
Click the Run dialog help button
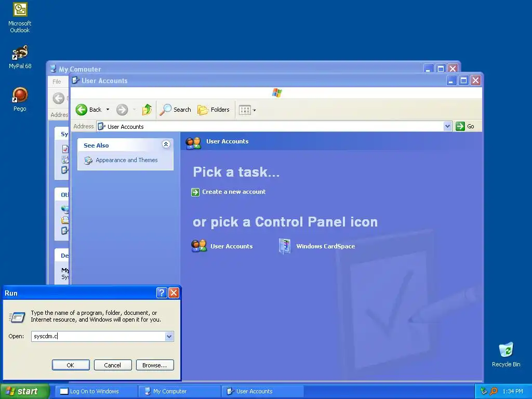[x=162, y=292]
